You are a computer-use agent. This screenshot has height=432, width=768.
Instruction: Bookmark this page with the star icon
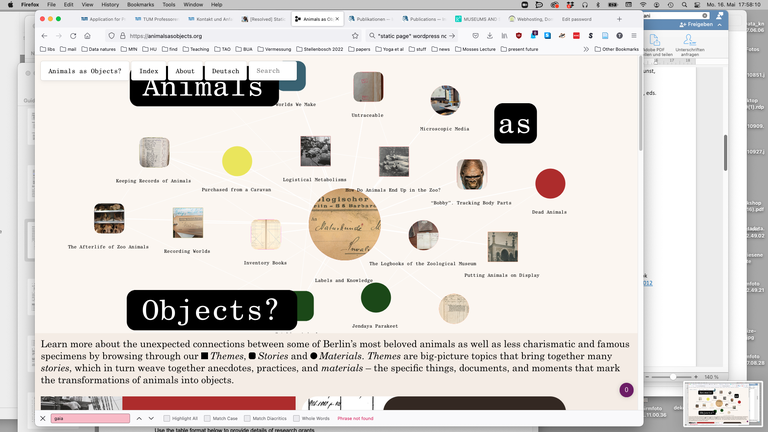[x=355, y=36]
